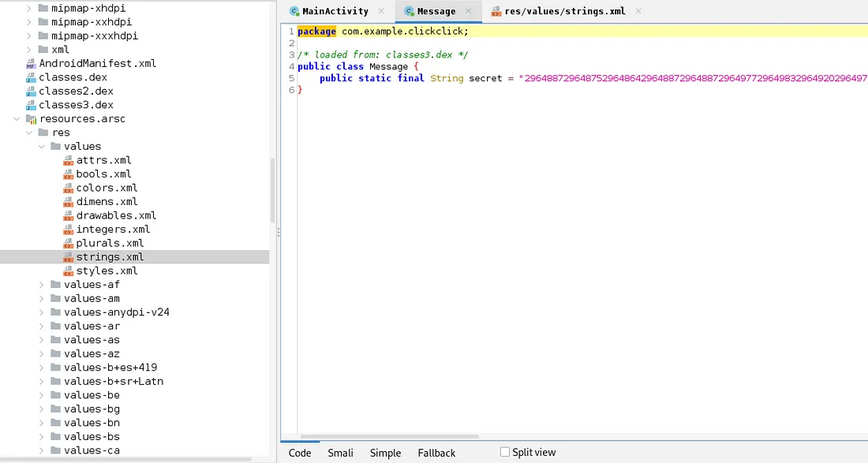
Task: Click the package declaration on line 1
Action: coord(383,32)
